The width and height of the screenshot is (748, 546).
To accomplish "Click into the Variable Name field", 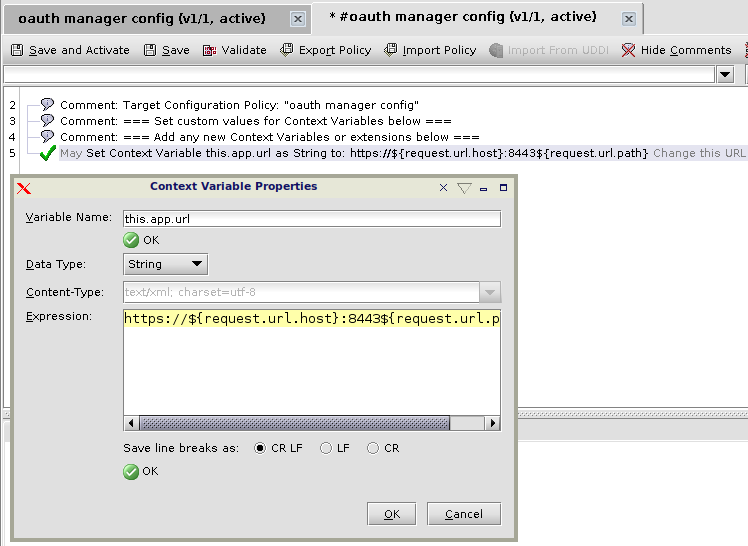I will tap(312, 219).
